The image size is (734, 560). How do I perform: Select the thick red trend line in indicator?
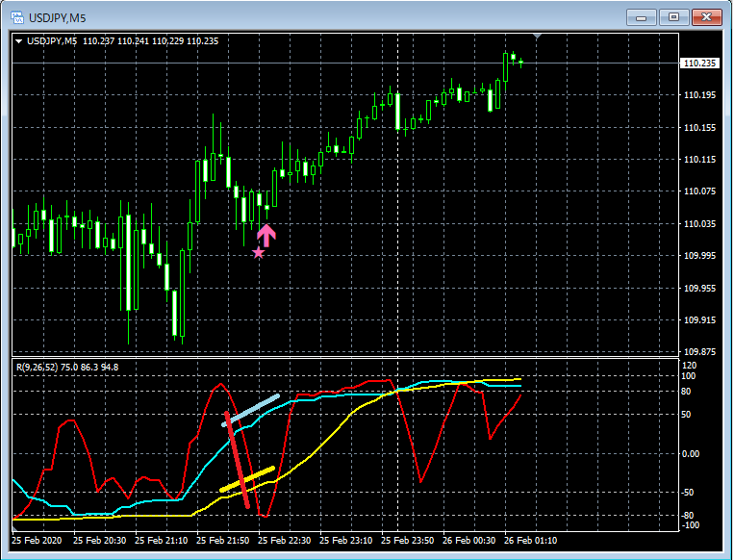(237, 460)
